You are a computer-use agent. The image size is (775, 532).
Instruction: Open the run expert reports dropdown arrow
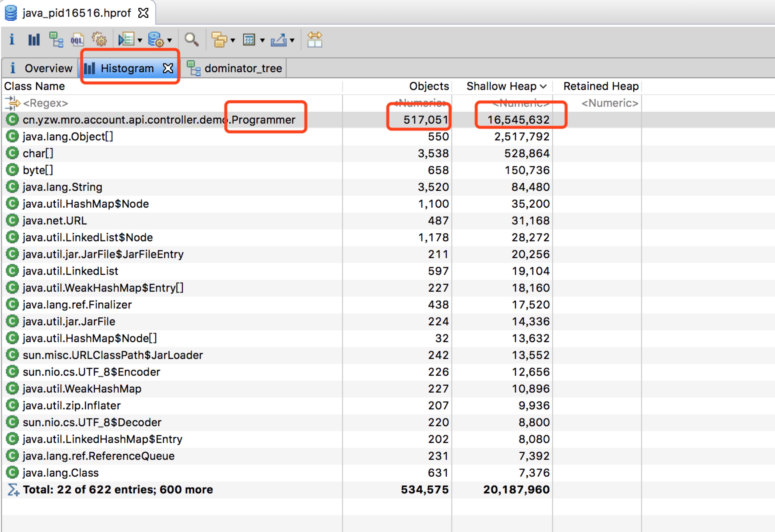140,41
